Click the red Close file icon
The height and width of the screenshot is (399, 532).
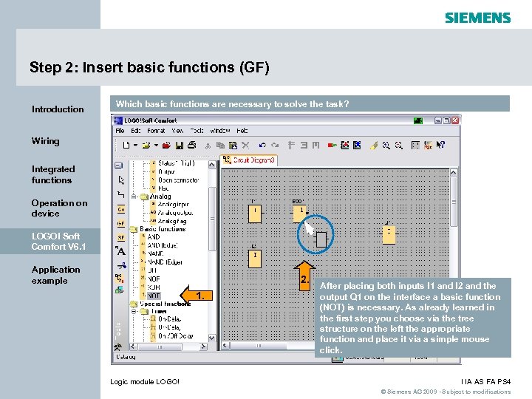[166, 146]
